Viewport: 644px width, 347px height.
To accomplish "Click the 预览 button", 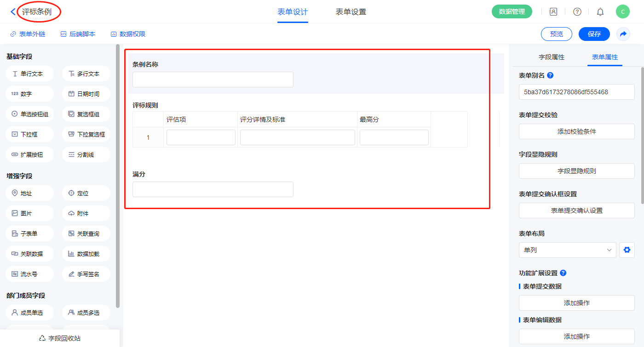I will pyautogui.click(x=556, y=34).
